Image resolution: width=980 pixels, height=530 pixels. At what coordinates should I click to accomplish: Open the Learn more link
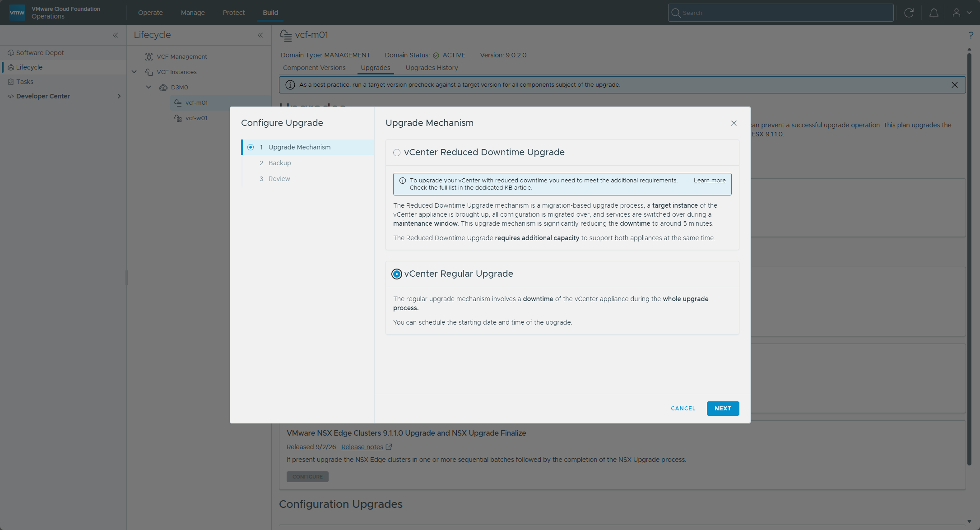point(710,181)
